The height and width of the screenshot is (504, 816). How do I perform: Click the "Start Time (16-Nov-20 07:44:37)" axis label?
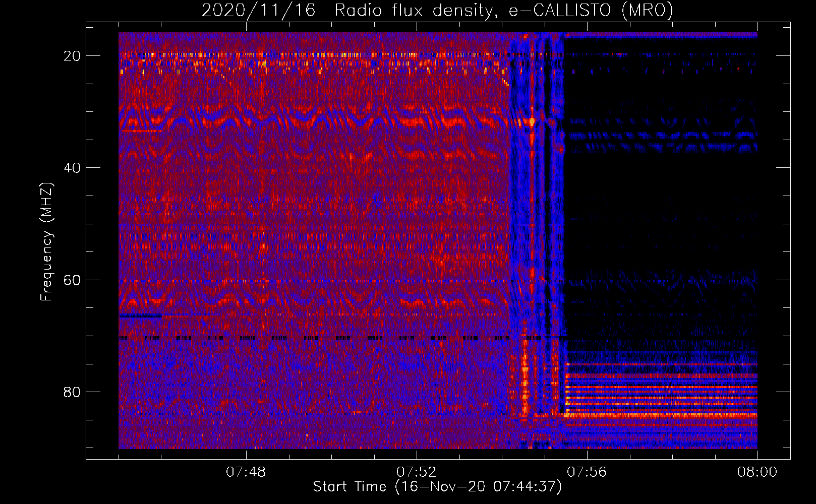437,487
